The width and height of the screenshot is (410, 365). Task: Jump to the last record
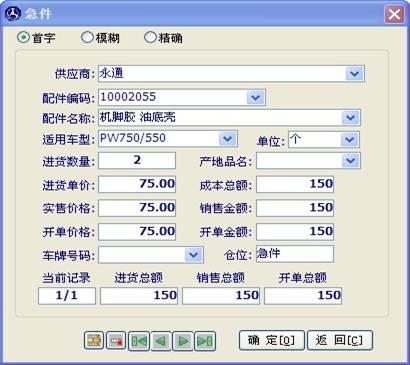(205, 341)
